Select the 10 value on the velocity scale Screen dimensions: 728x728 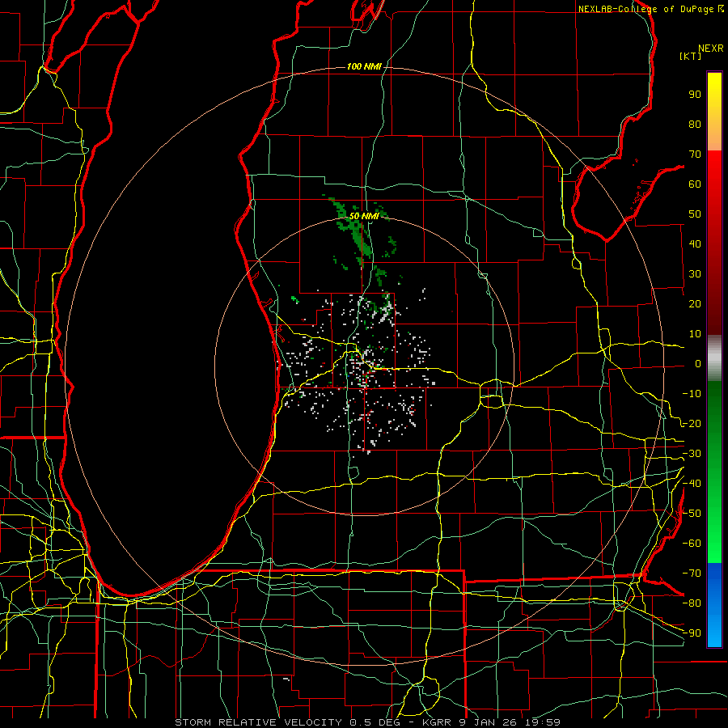click(x=695, y=334)
